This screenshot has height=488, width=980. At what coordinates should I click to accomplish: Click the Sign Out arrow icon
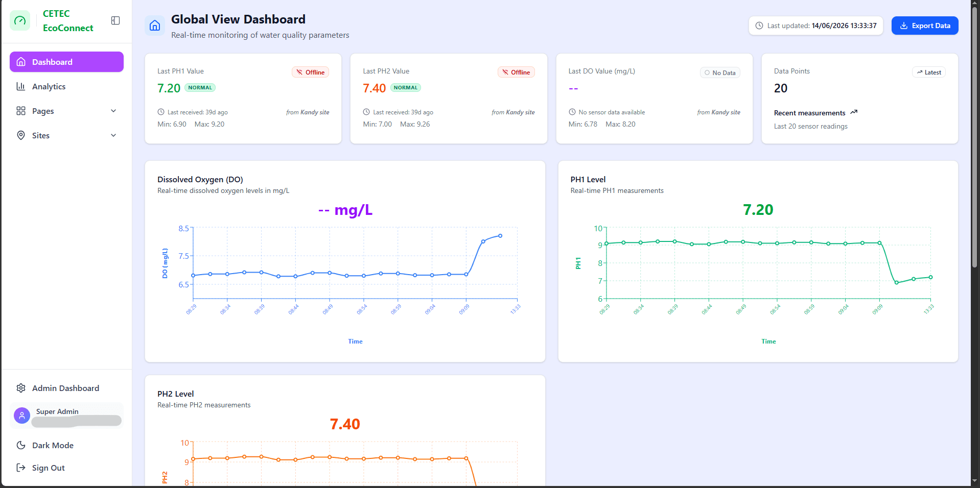(x=21, y=468)
